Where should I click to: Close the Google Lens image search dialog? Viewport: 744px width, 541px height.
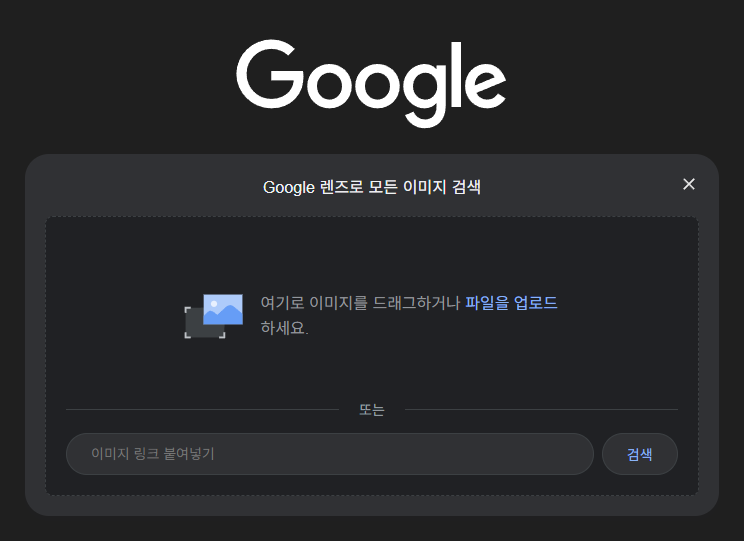tap(688, 184)
